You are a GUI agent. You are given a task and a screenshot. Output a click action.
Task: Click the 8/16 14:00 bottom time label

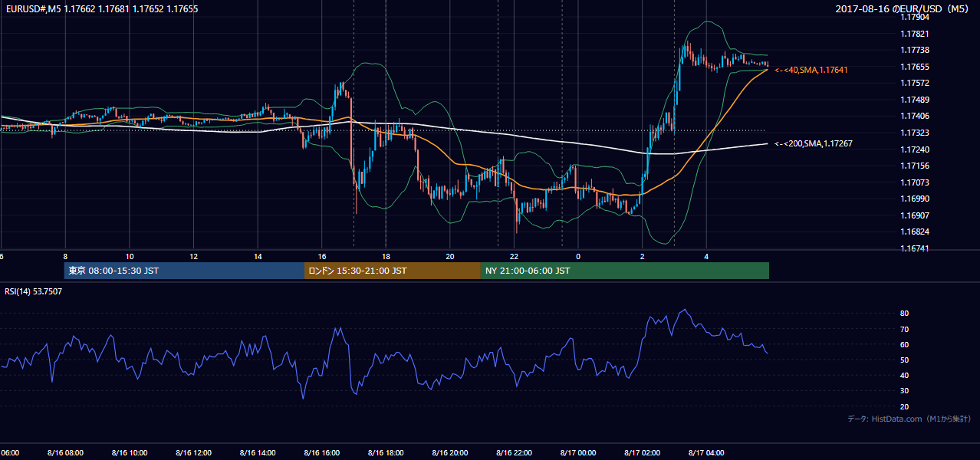point(258,452)
